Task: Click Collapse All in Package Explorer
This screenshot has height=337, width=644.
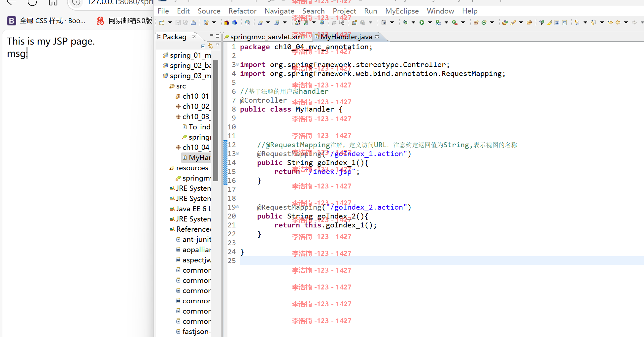Action: 203,46
